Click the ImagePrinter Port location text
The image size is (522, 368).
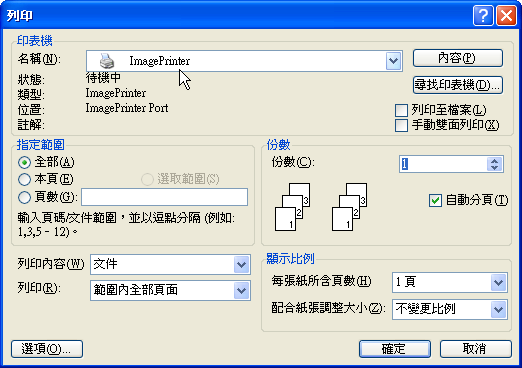click(127, 108)
